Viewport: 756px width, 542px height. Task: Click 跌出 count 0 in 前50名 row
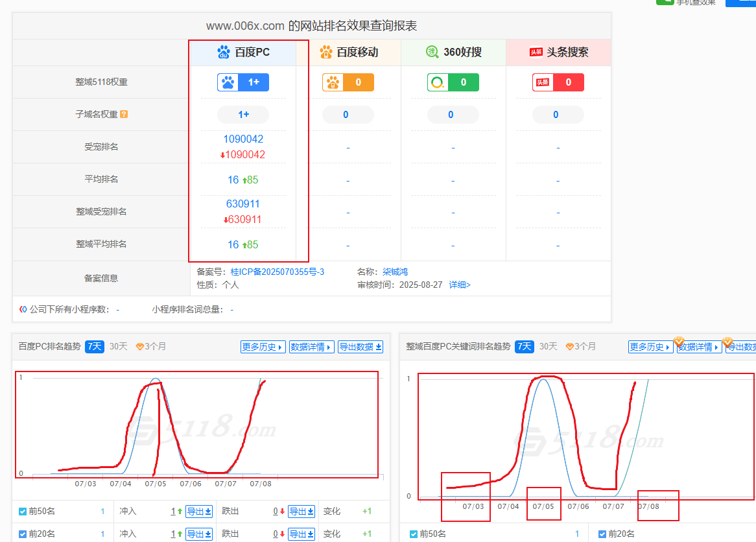coord(276,512)
